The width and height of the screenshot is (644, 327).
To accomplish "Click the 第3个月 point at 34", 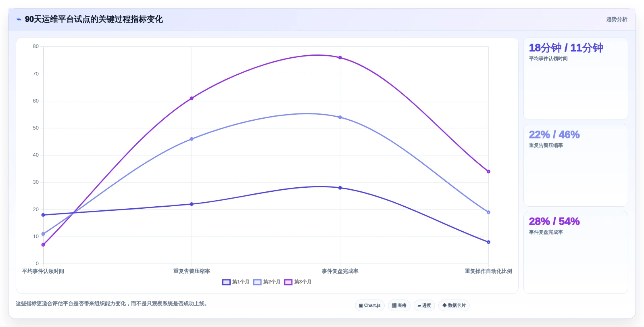I will 488,172.
